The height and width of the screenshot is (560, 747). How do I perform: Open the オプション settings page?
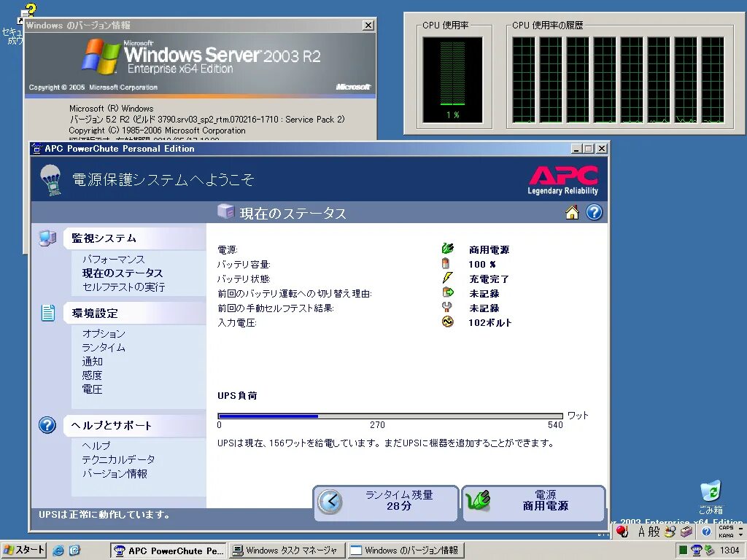click(104, 333)
